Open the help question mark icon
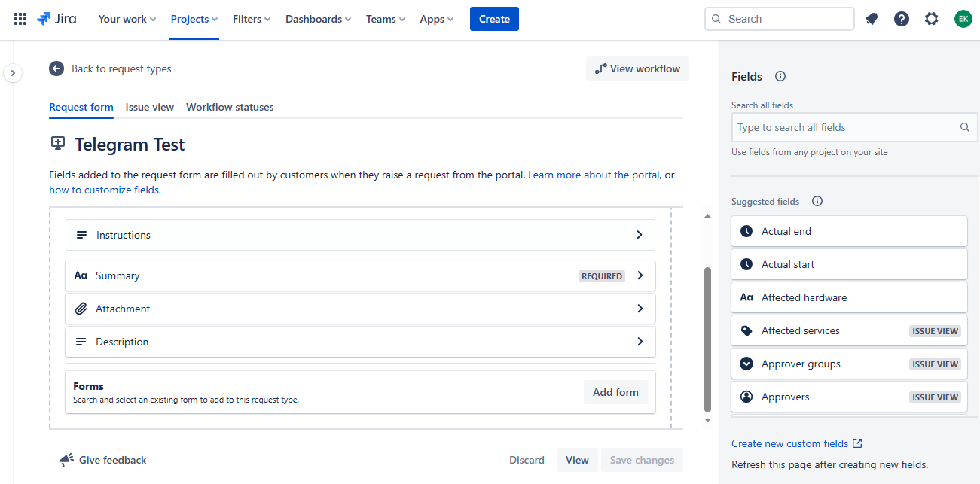980x484 pixels. 902,19
